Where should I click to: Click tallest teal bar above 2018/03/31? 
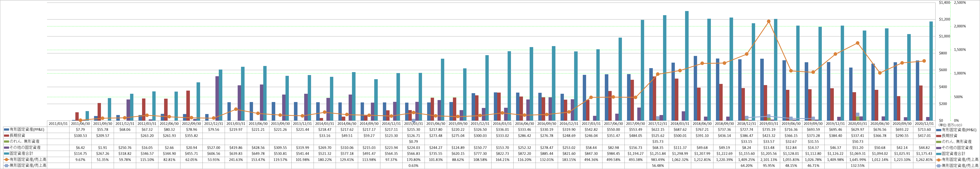(x=687, y=66)
